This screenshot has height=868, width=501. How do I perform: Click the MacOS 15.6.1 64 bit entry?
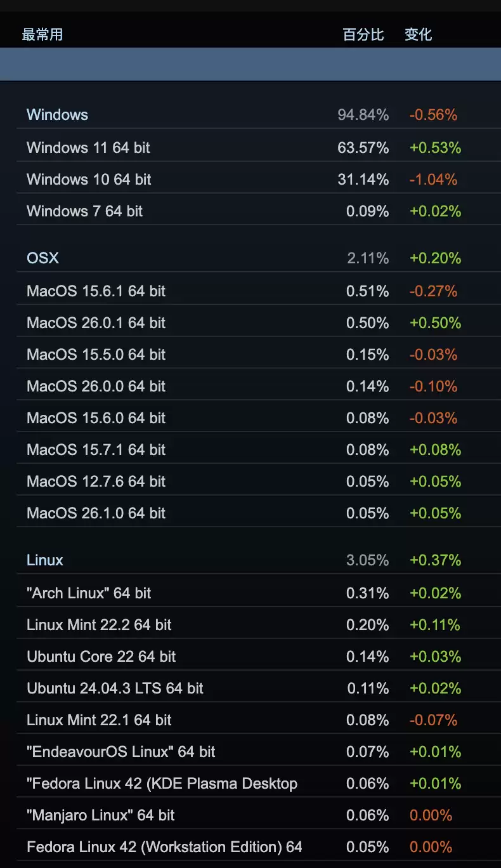[95, 291]
